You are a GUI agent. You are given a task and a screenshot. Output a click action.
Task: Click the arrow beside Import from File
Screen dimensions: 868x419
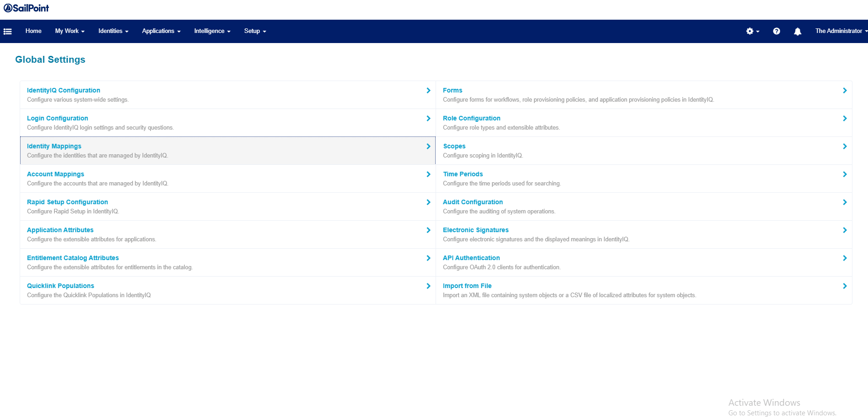[x=845, y=286]
